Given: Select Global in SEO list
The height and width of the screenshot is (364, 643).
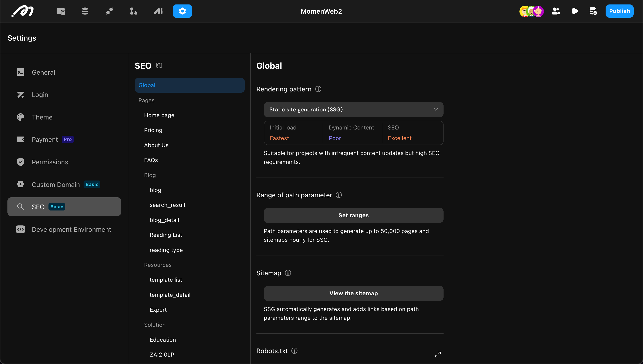Looking at the screenshot, I should (189, 85).
